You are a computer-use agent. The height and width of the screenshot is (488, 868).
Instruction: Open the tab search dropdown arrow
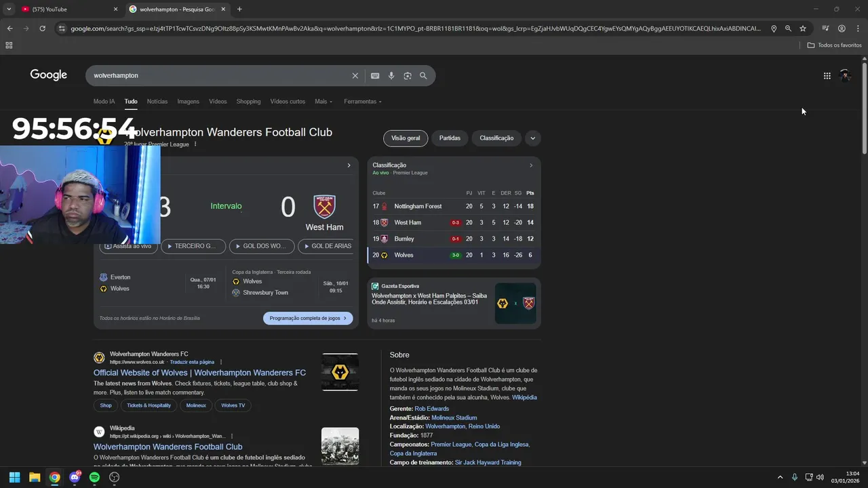click(x=9, y=9)
